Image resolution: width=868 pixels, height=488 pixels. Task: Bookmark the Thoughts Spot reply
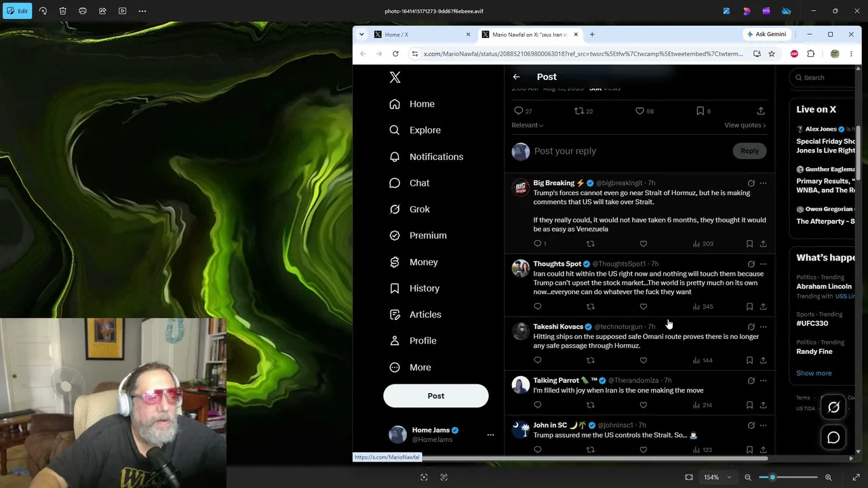[x=749, y=306]
